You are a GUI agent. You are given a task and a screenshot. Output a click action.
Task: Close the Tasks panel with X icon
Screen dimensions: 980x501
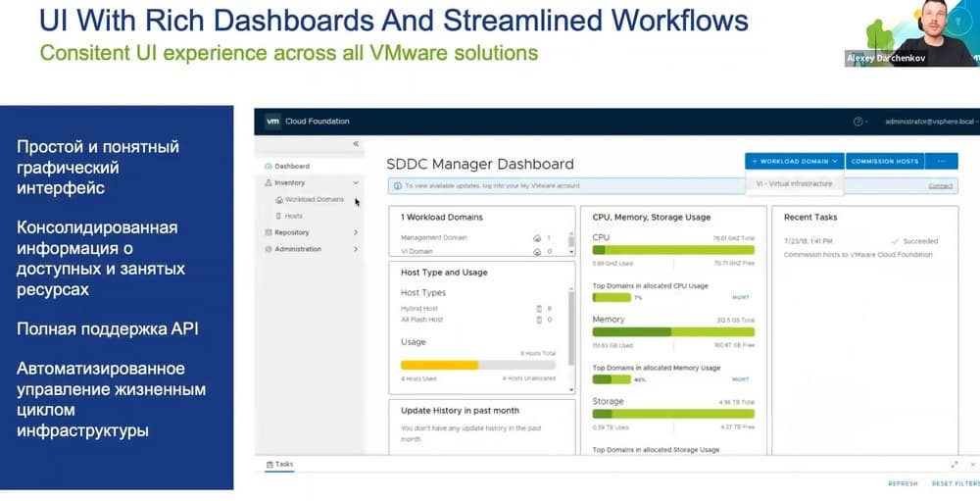pos(973,464)
